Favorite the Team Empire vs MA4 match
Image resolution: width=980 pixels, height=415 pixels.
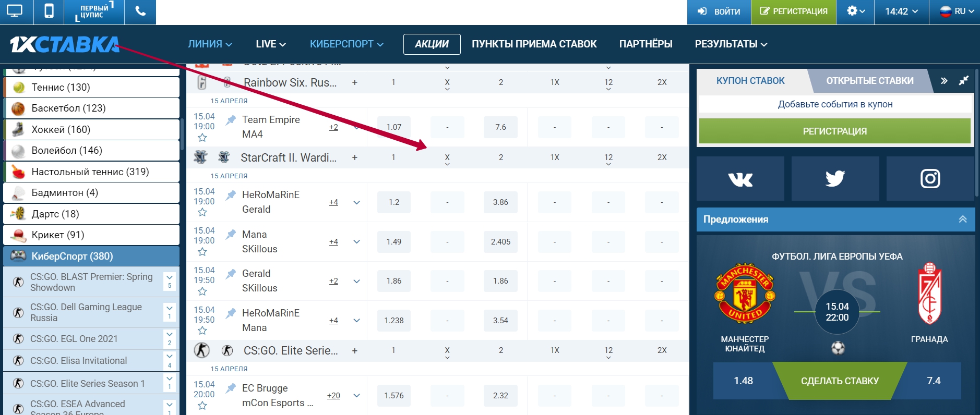(202, 138)
